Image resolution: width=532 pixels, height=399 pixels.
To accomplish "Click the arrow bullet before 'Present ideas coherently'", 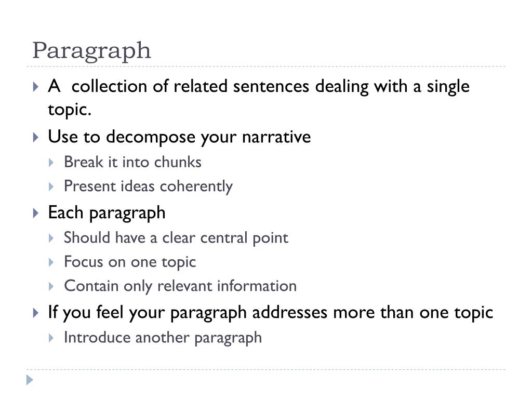I will point(51,187).
